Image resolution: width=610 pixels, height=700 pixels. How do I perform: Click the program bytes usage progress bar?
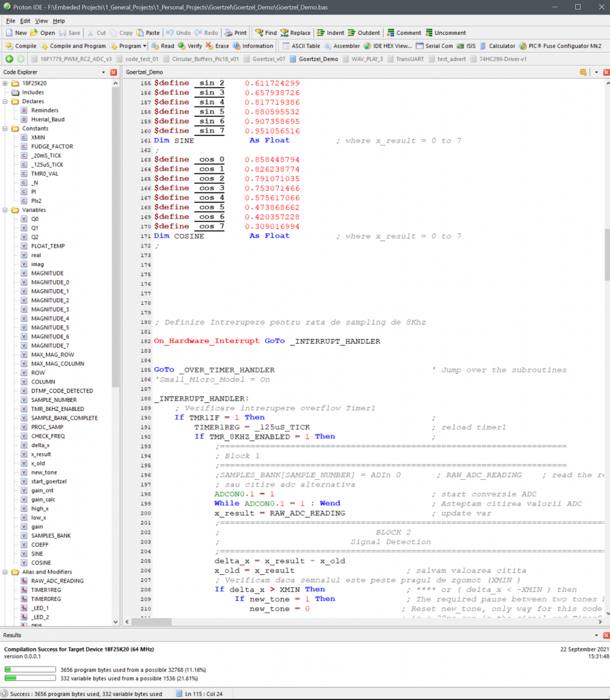pyautogui.click(x=29, y=669)
